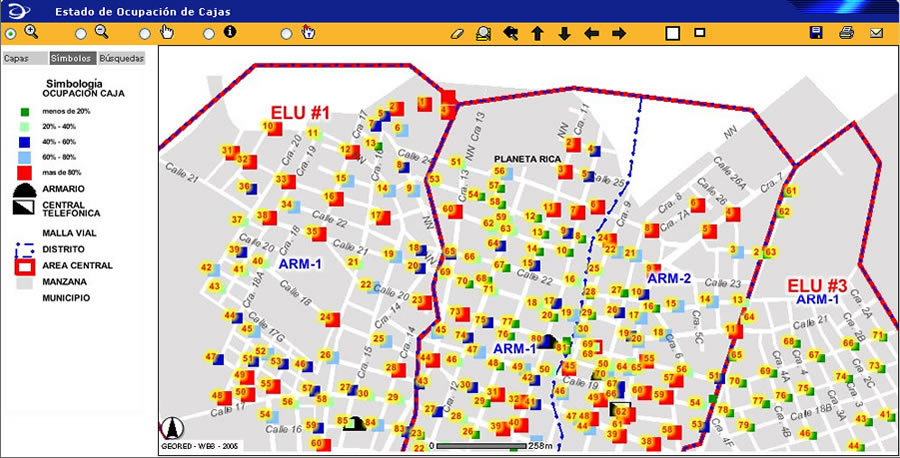Move map down with down arrow
This screenshot has height=458, width=900.
565,34
